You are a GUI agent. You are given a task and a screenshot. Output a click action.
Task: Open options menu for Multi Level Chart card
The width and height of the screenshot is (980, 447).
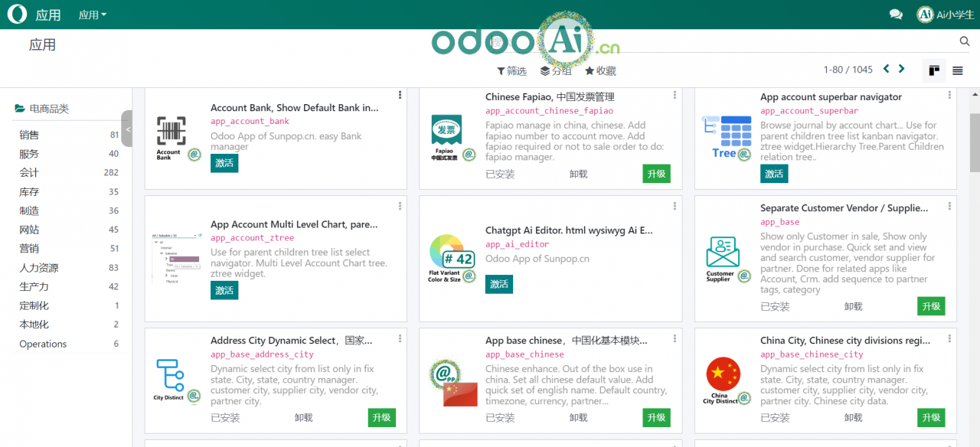(x=400, y=206)
